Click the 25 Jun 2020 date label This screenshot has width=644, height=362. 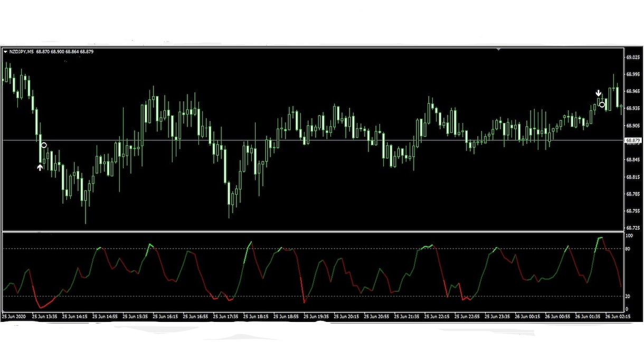[x=14, y=317]
